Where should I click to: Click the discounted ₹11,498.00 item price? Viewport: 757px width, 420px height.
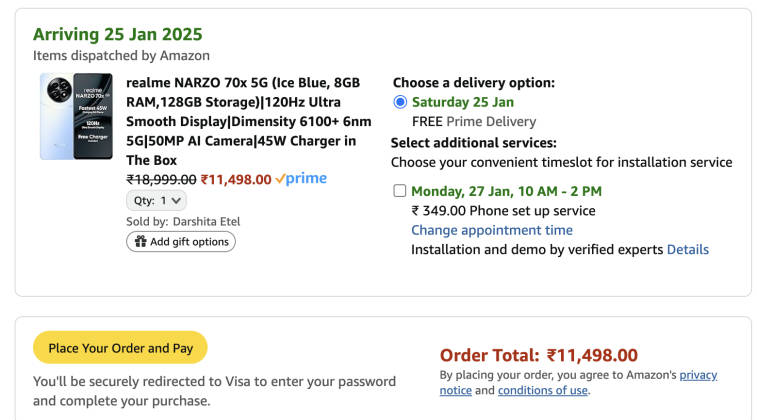[235, 180]
